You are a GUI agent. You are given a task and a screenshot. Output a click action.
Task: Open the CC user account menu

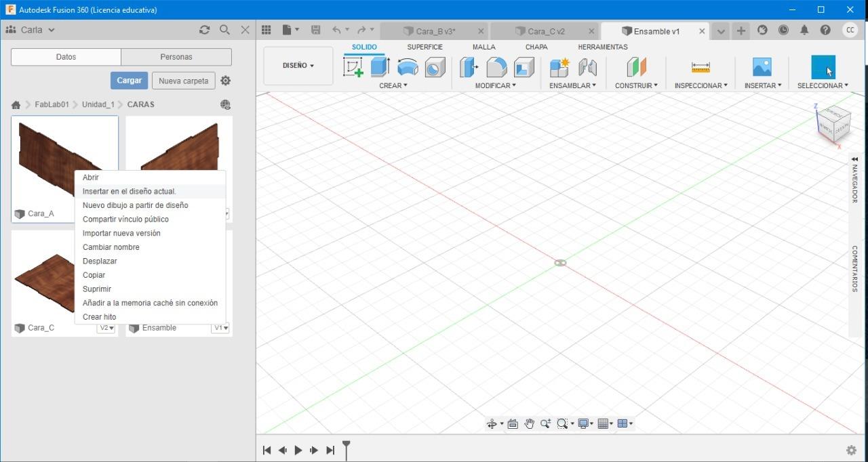click(850, 30)
